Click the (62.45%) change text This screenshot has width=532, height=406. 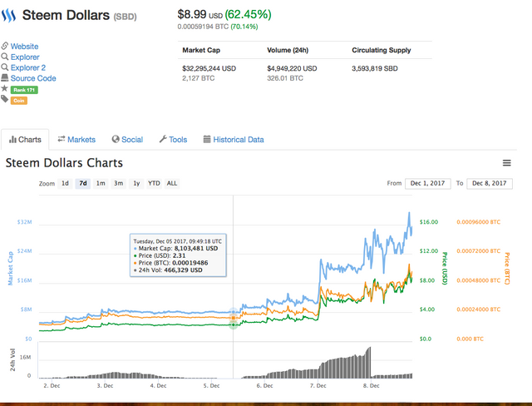pos(248,14)
